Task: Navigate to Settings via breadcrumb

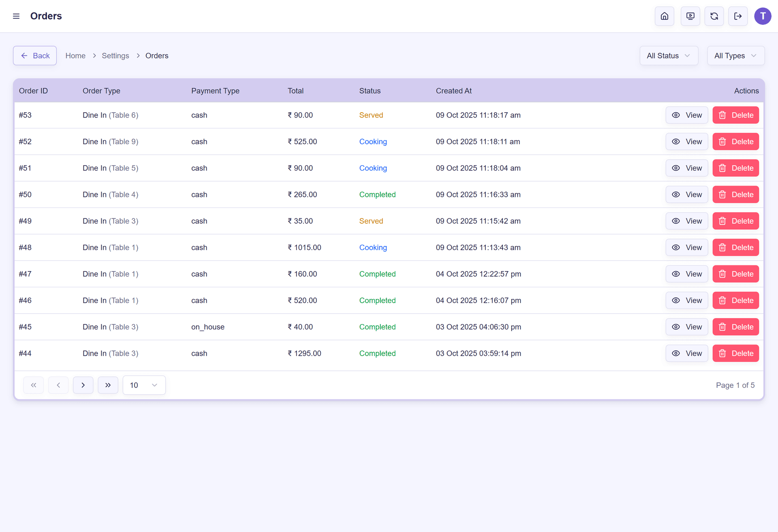Action: coord(115,56)
